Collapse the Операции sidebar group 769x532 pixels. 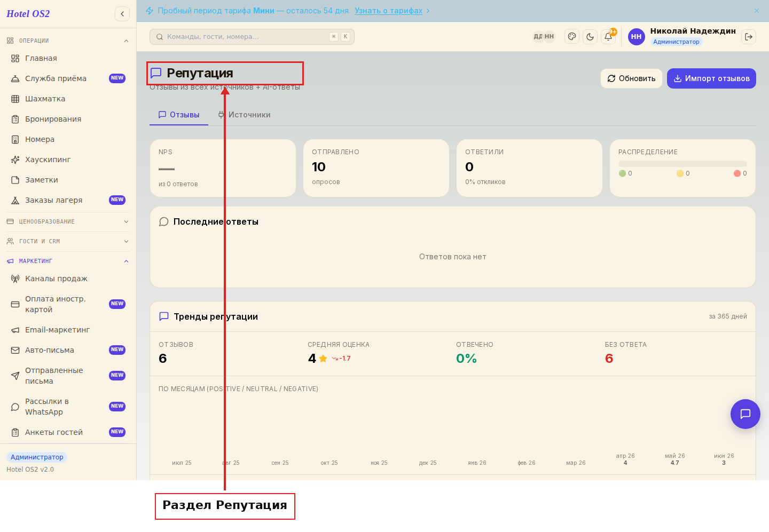[x=68, y=41]
